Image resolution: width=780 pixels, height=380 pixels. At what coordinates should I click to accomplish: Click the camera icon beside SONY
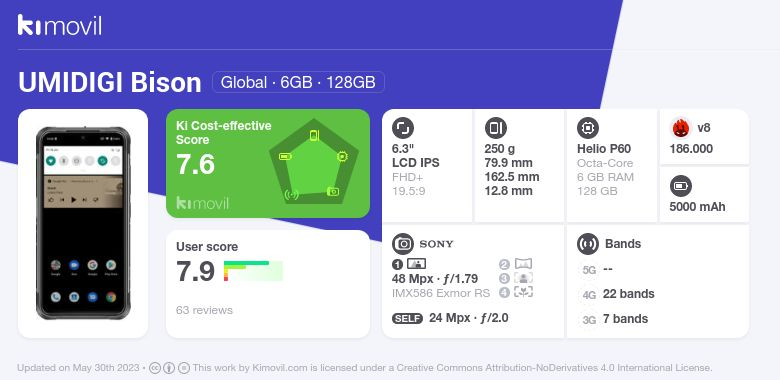click(403, 244)
